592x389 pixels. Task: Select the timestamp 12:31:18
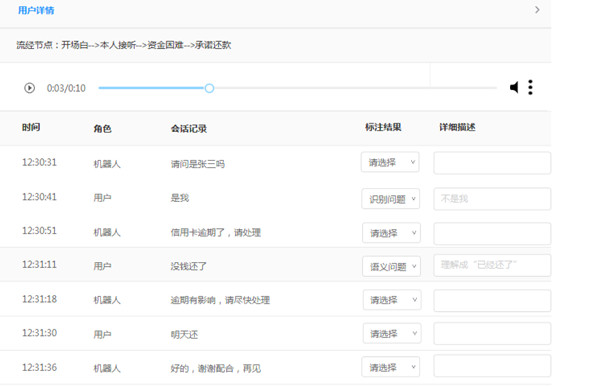coord(39,299)
